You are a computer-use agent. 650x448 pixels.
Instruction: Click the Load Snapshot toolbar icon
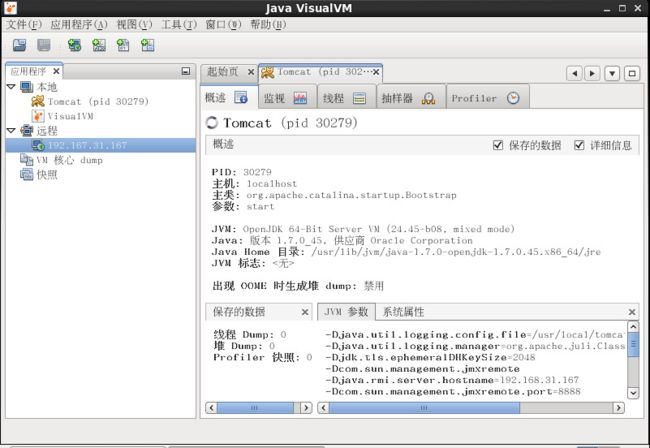[x=19, y=45]
